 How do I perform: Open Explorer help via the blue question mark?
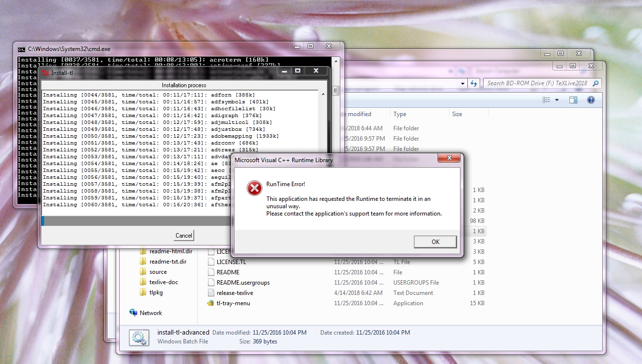pyautogui.click(x=591, y=100)
